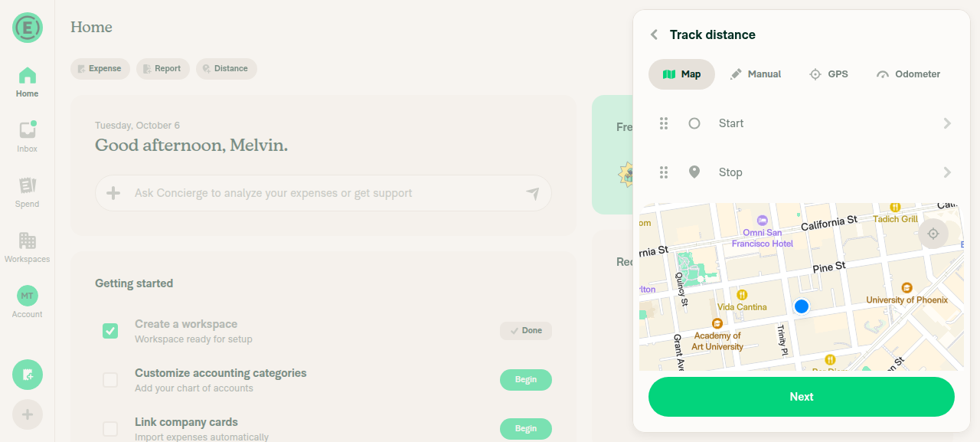Click the Expense quick action button
980x442 pixels.
[100, 69]
